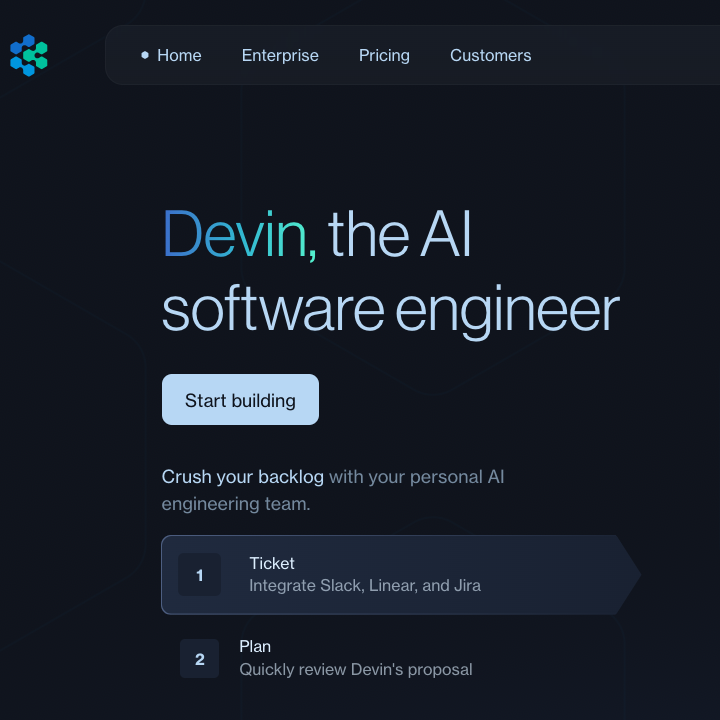Screen dimensions: 720x720
Task: Click the gradient 'Devin,' heading word
Action: coord(240,235)
